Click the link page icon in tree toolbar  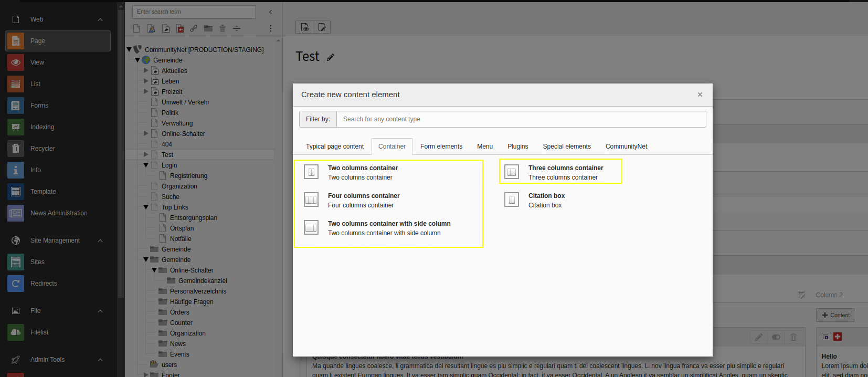pos(194,28)
